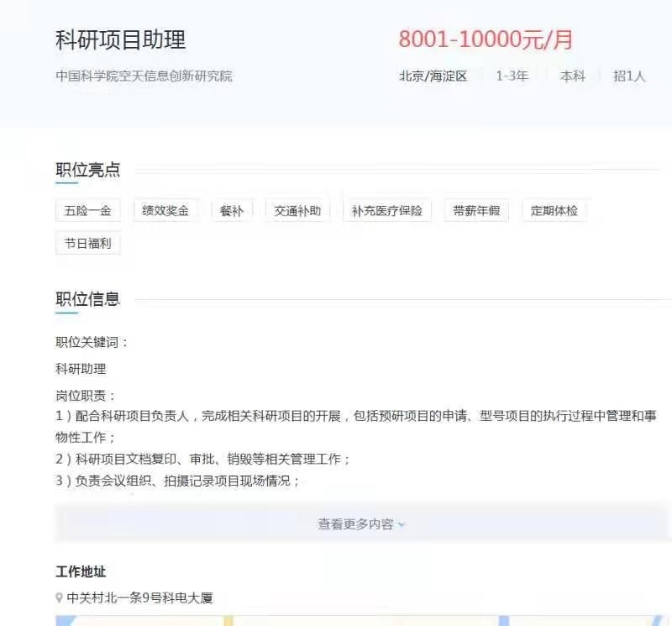Click the 8001-10000元/月 salary text
Viewport: 672px width, 626px height.
(486, 39)
